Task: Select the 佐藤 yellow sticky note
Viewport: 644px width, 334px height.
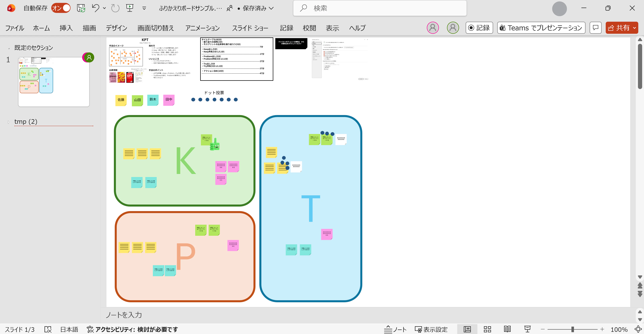Action: [x=121, y=100]
